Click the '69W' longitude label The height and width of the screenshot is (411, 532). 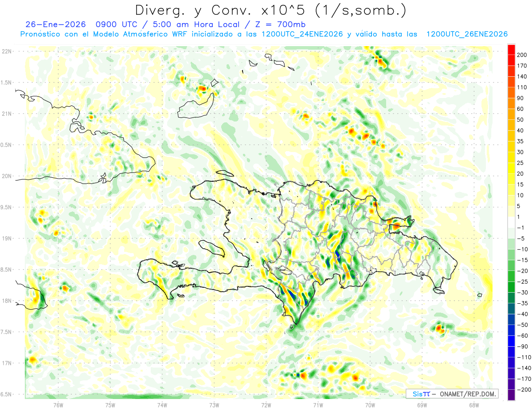coord(422,405)
